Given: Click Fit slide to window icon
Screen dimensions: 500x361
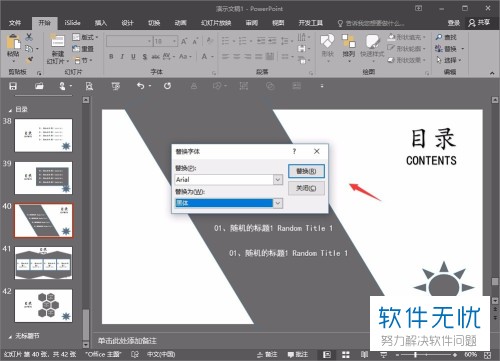Looking at the screenshot, I should (x=487, y=355).
